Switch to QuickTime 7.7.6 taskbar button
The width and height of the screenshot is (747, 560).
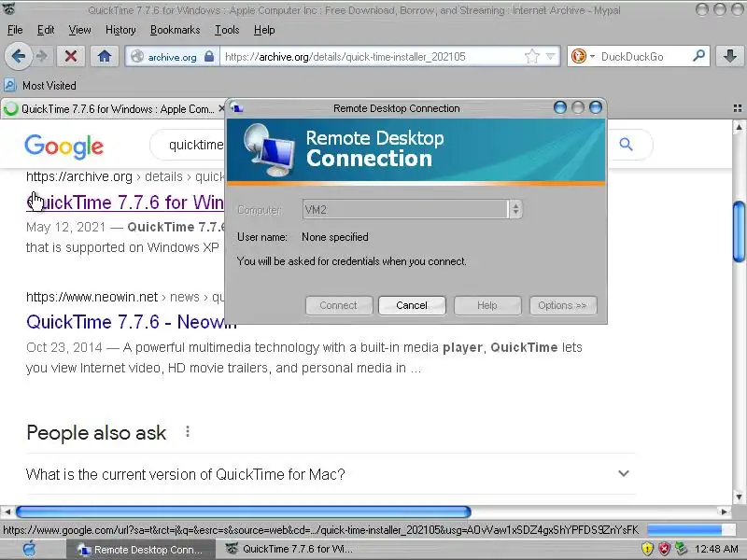coord(290,550)
